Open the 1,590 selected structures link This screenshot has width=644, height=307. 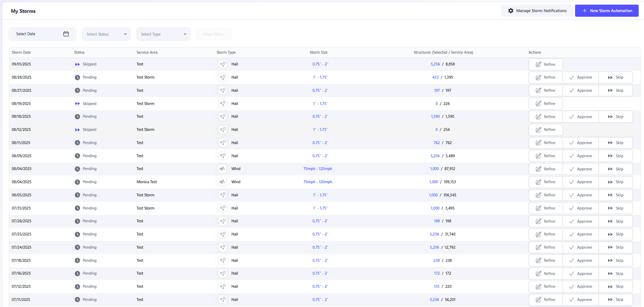435,117
